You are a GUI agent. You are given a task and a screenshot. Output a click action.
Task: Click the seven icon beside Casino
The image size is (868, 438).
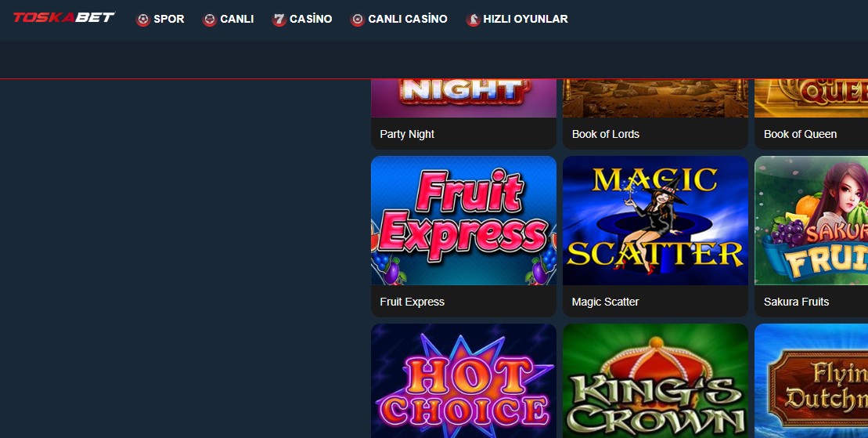pos(279,20)
